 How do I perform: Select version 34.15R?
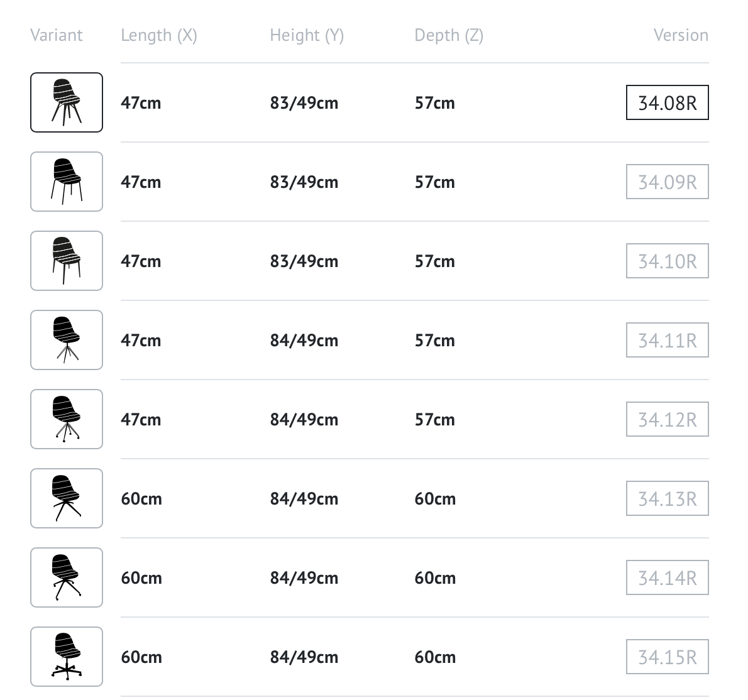pos(668,657)
